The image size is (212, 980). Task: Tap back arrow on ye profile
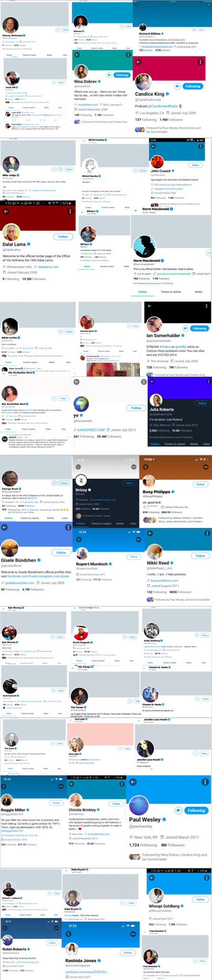pos(77,382)
